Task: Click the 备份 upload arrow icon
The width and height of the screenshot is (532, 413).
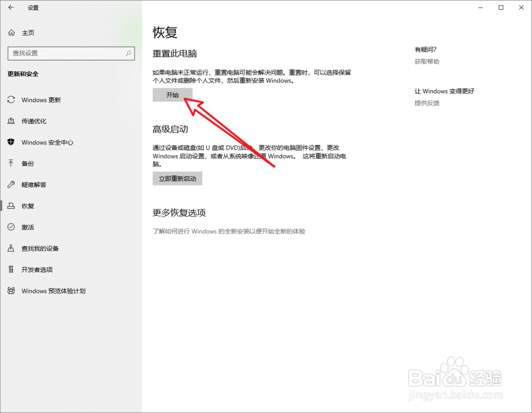Action: [11, 163]
